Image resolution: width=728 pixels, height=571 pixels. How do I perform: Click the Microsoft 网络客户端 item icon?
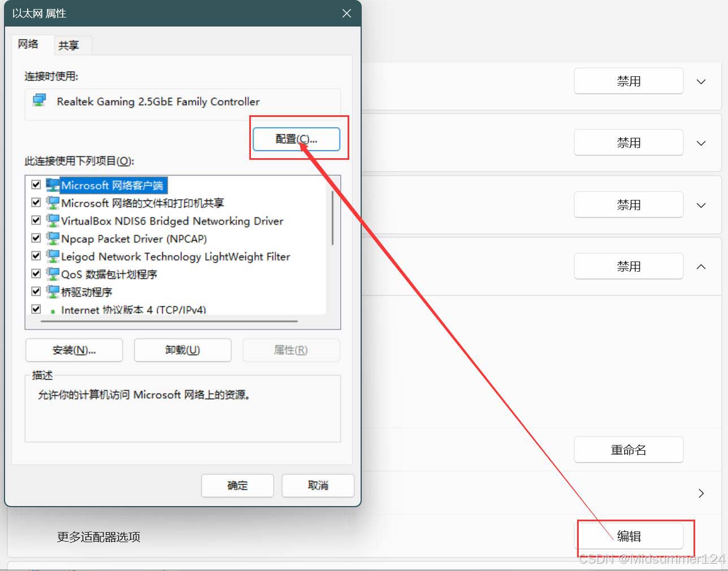point(53,185)
